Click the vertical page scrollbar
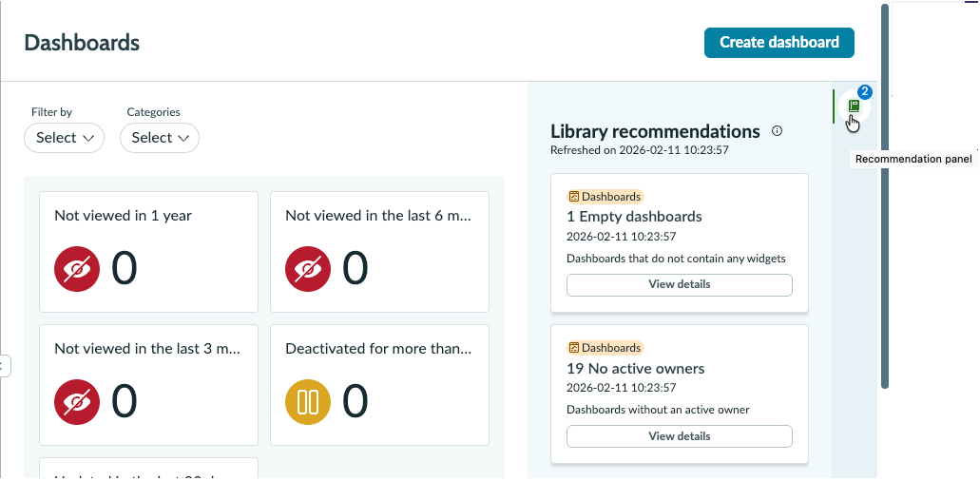Image resolution: width=980 pixels, height=481 pixels. pos(884,197)
